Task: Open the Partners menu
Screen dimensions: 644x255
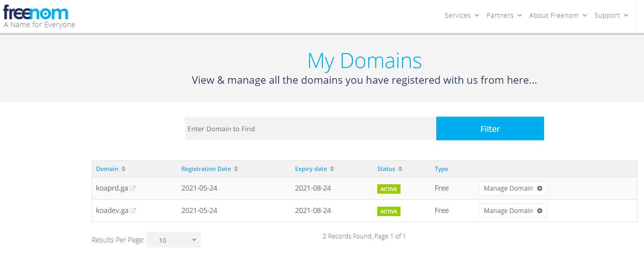Action: point(504,15)
